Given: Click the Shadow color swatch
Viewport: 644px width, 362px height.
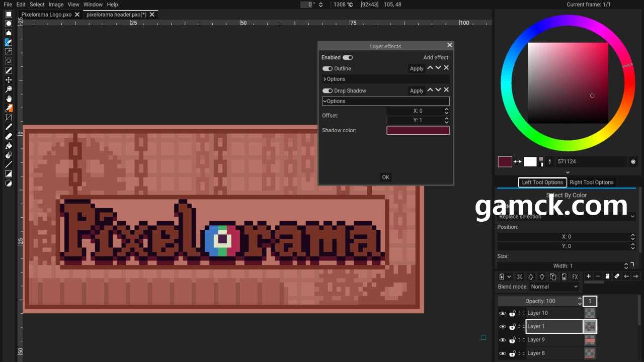Looking at the screenshot, I should tap(418, 130).
